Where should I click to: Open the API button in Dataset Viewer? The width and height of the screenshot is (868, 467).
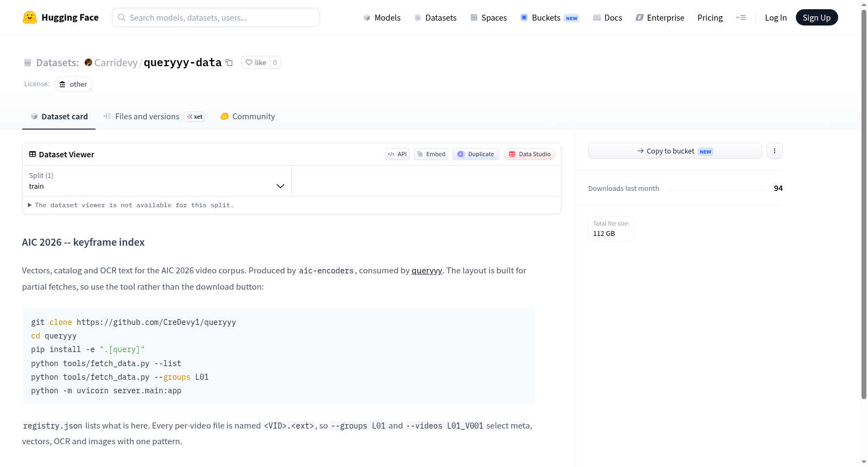[x=397, y=154]
